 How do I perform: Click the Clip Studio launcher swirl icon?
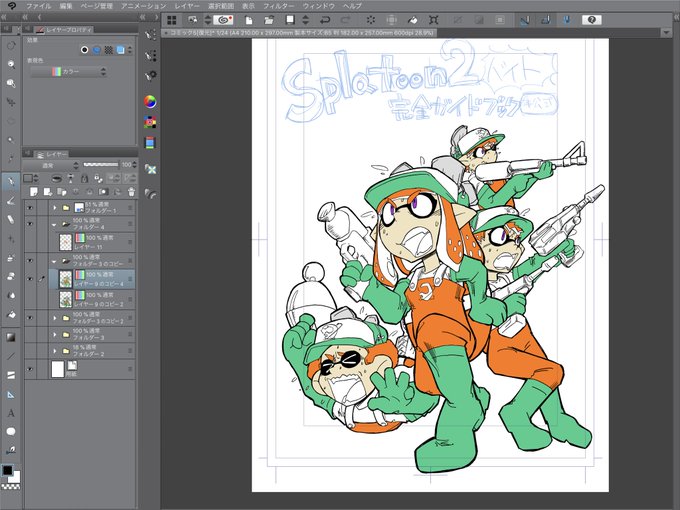coord(223,20)
